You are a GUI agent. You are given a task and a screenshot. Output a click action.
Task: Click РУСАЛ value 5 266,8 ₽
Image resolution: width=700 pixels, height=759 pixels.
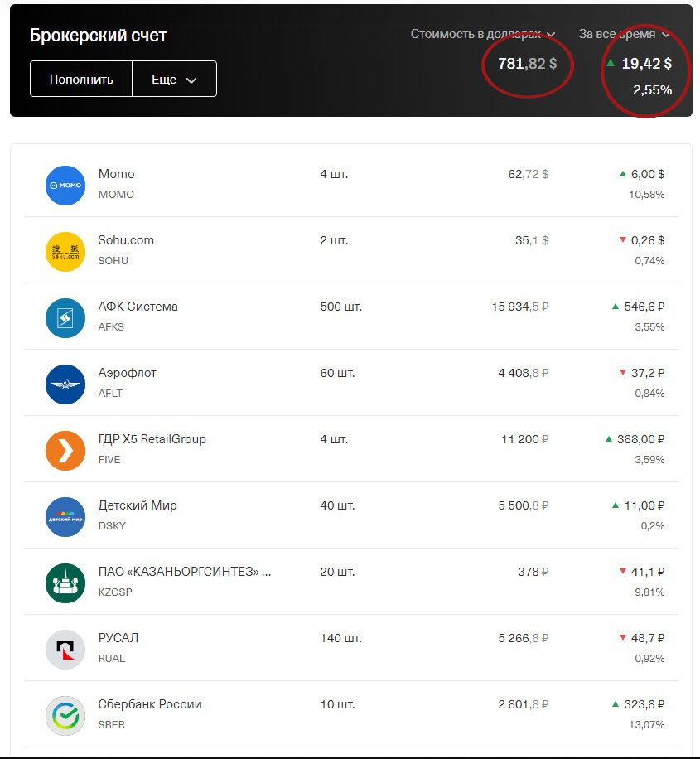coord(524,639)
